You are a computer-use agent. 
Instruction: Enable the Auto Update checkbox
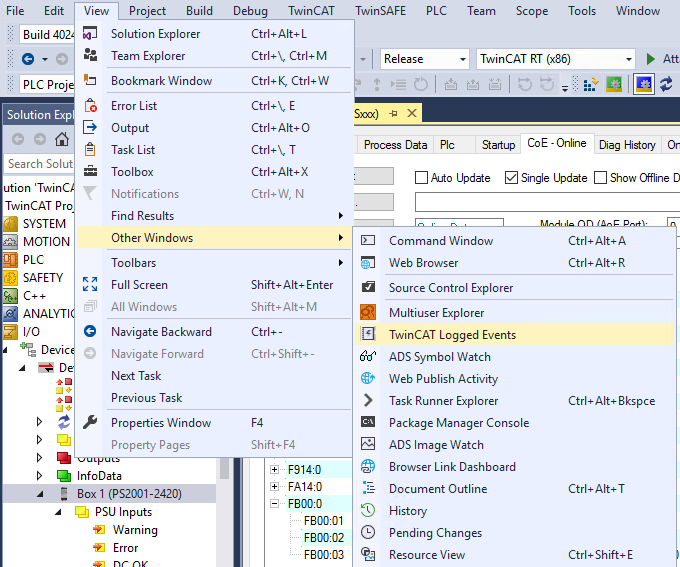coord(421,178)
